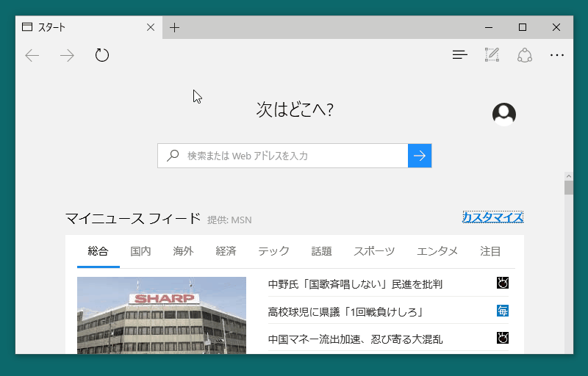588x376 pixels.
Task: Switch to the 国内 tab
Action: coord(140,251)
